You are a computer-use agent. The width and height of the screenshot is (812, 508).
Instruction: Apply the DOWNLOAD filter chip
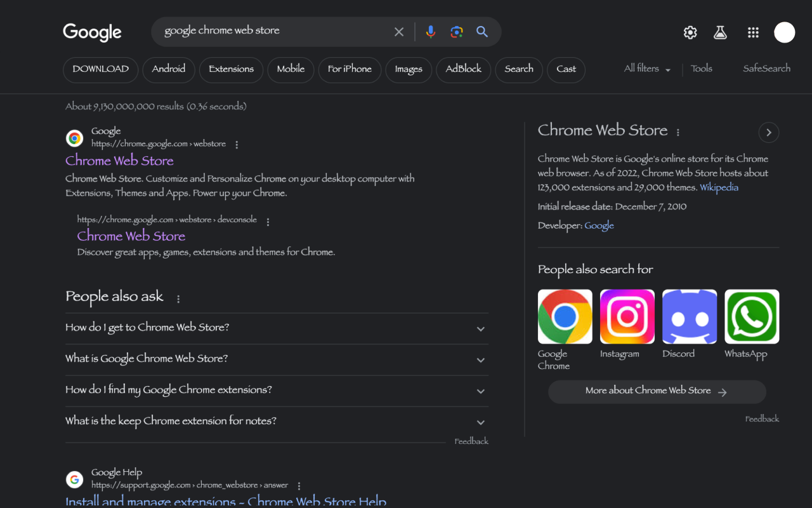coord(100,70)
